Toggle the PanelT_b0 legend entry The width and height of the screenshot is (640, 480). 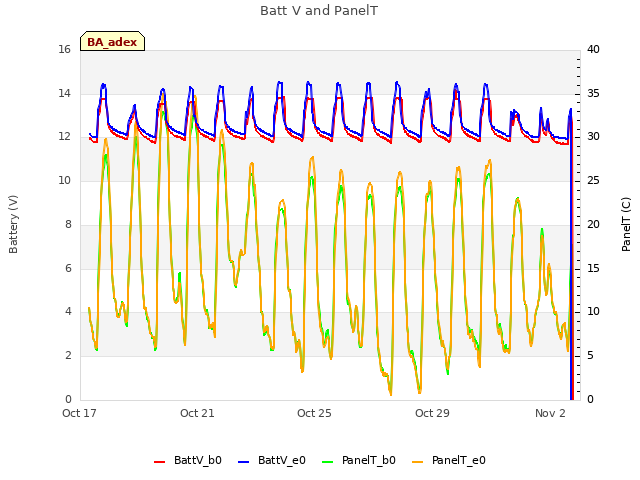click(358, 460)
